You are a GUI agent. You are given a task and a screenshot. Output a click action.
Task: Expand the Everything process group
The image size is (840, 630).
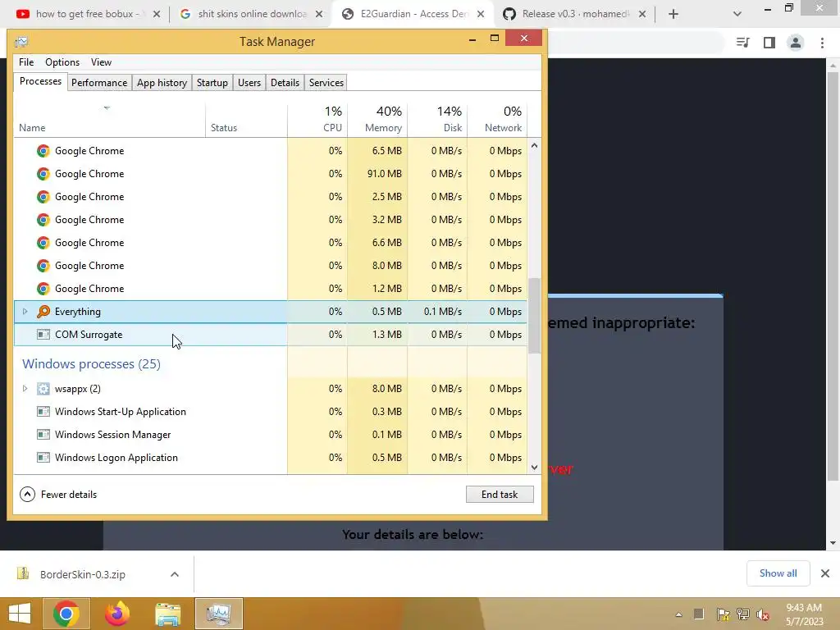pos(25,311)
